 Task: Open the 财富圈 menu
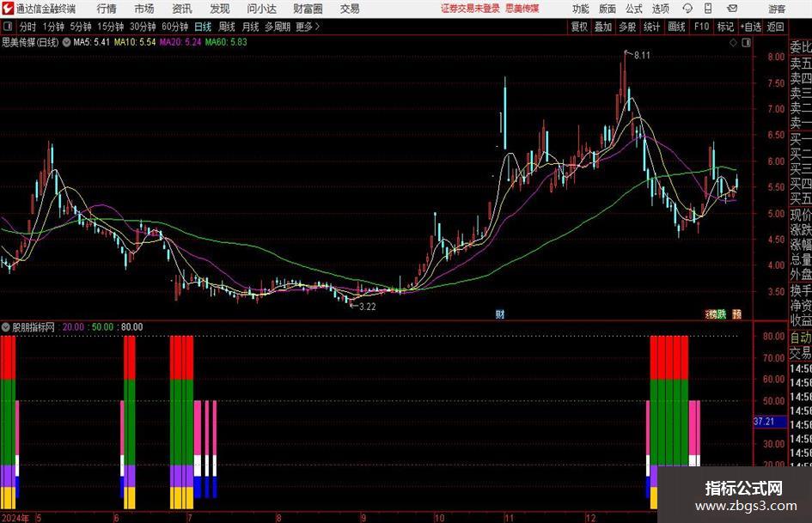pyautogui.click(x=308, y=9)
